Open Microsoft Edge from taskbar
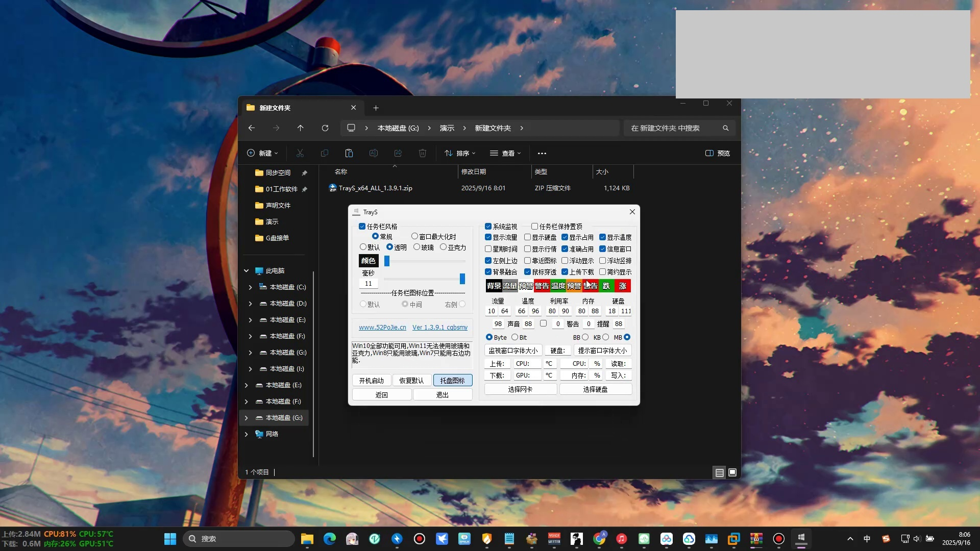 pyautogui.click(x=330, y=539)
